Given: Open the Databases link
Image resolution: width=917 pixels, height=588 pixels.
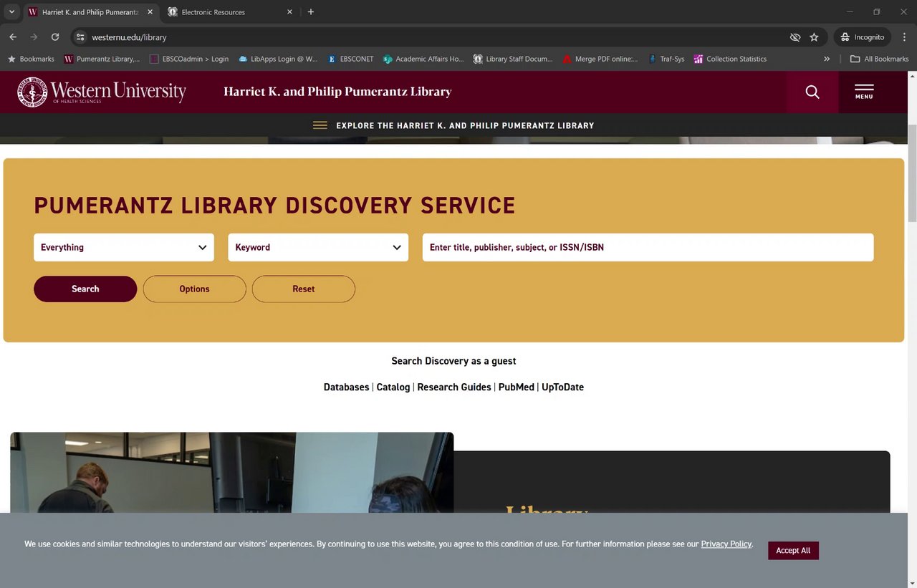Looking at the screenshot, I should 347,387.
